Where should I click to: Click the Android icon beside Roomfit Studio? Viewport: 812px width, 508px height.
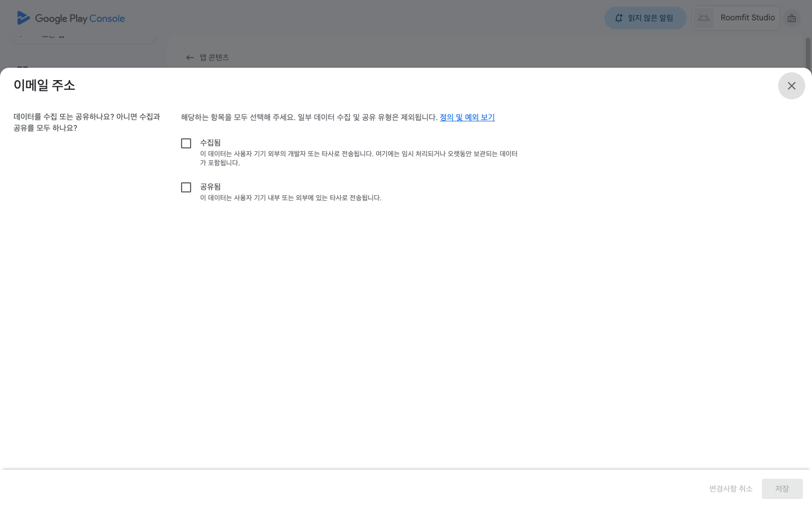pos(704,18)
